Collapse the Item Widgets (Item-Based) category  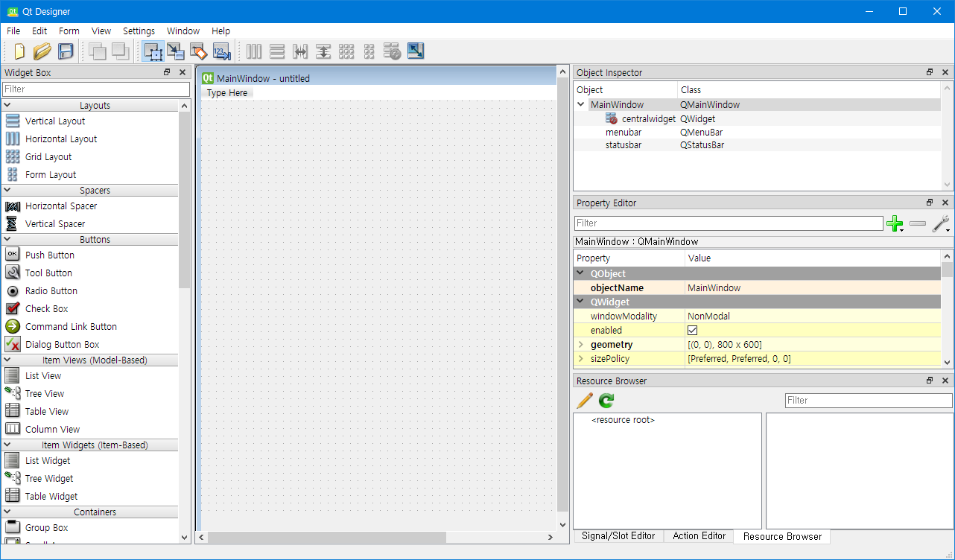coord(7,445)
